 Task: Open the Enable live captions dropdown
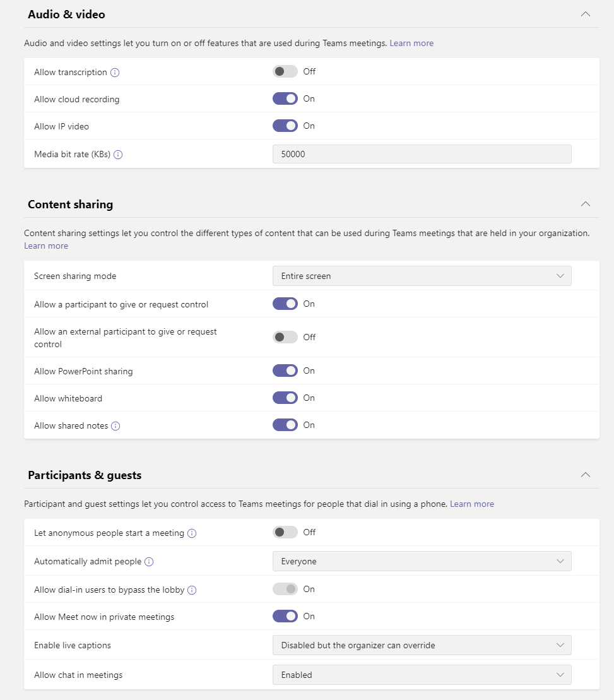[x=422, y=645]
